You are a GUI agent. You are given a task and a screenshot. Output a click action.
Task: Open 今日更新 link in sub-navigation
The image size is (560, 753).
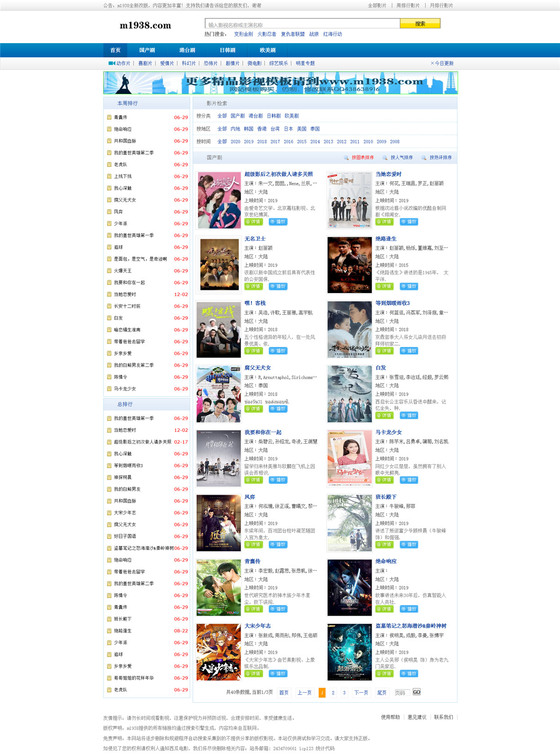(442, 63)
